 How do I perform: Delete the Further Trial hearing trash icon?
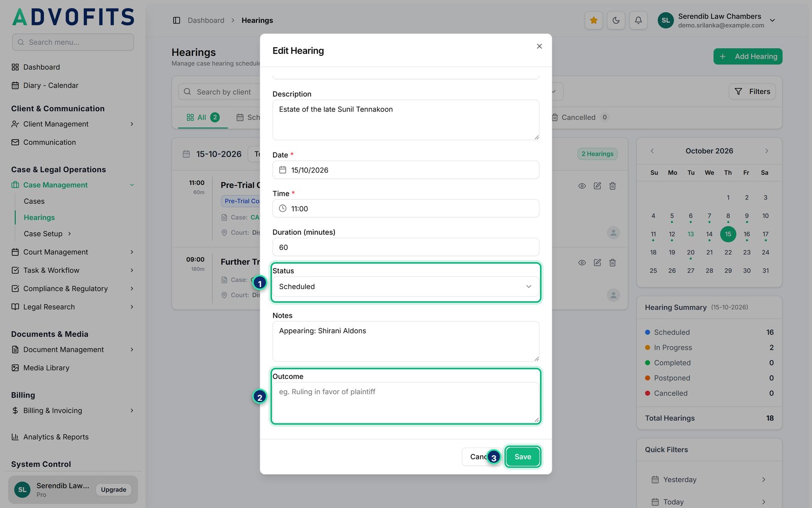coord(613,263)
